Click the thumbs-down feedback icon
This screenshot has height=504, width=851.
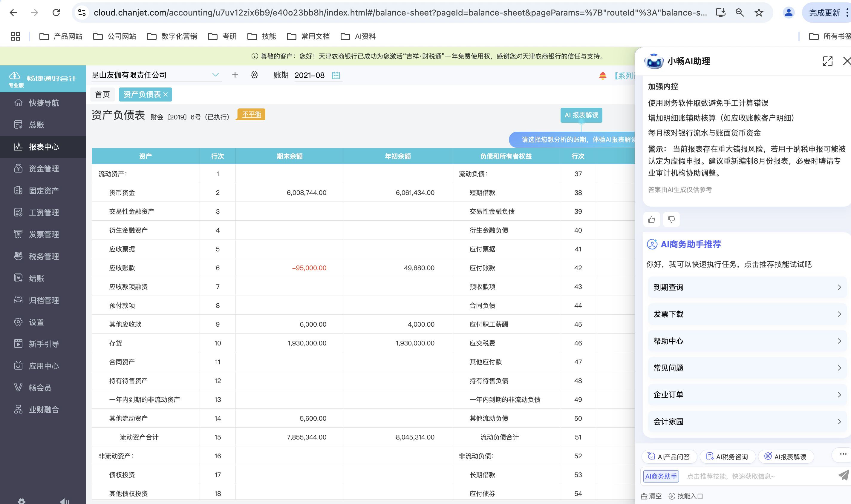[671, 220]
